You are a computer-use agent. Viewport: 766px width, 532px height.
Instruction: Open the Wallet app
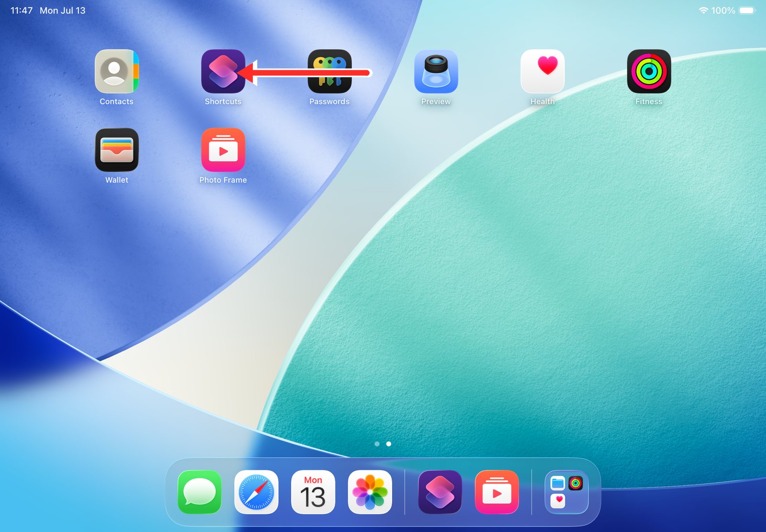(x=116, y=150)
